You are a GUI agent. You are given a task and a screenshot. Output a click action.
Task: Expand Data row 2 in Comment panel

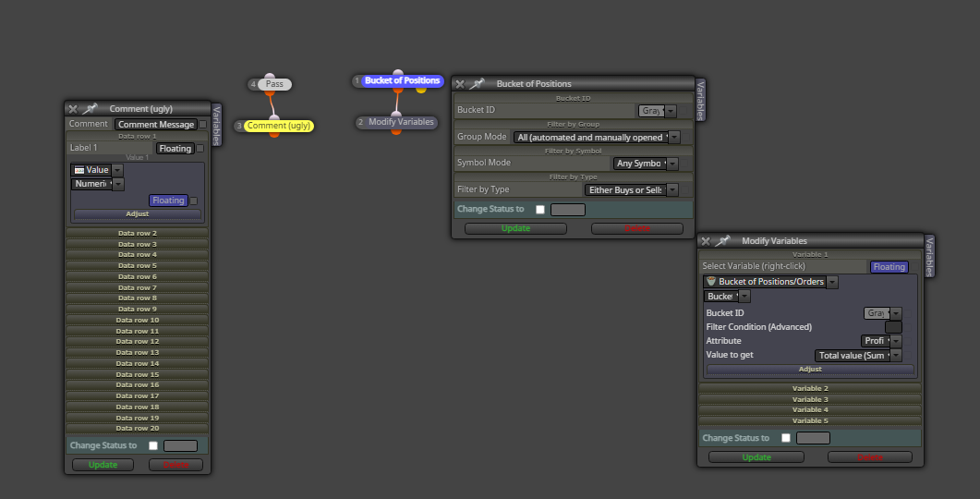(138, 233)
